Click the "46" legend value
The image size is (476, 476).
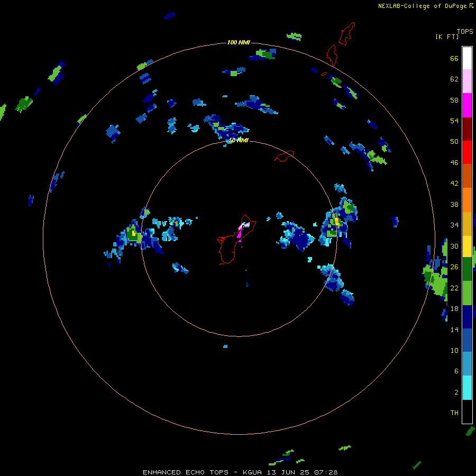pos(454,163)
